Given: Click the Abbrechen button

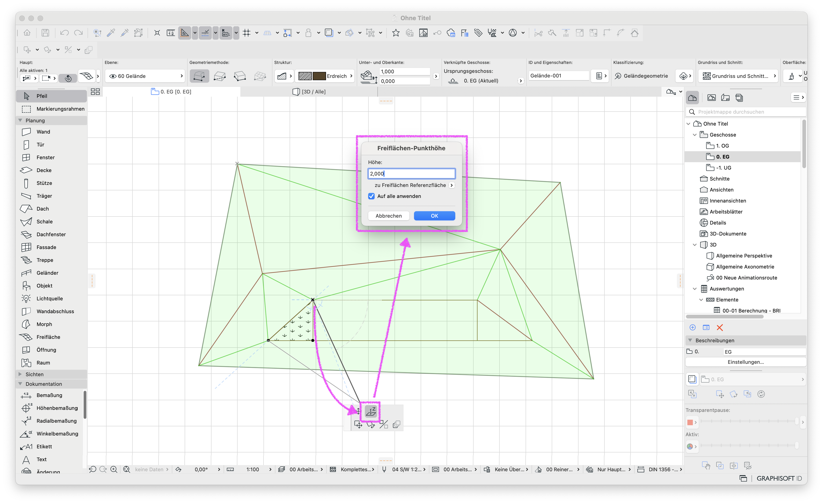Looking at the screenshot, I should (388, 216).
